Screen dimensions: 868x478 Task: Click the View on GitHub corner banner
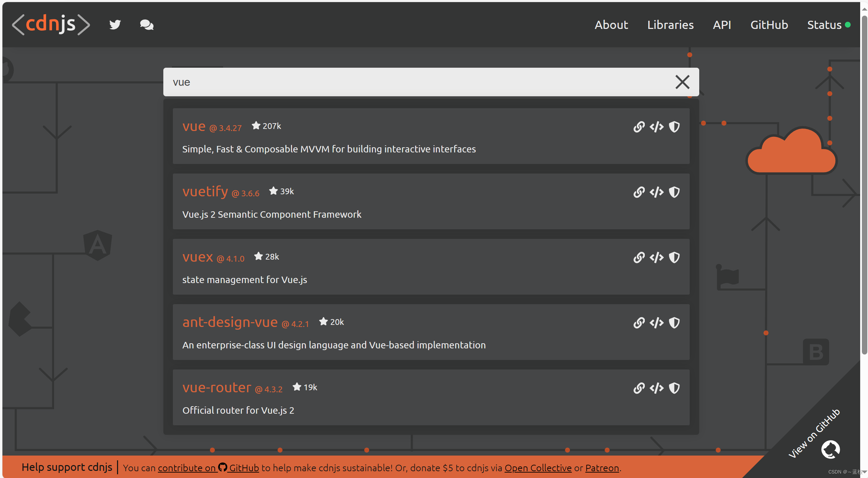814,433
